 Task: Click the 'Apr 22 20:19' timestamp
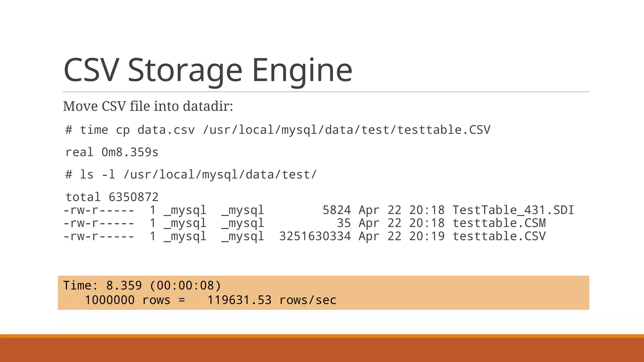tap(402, 236)
